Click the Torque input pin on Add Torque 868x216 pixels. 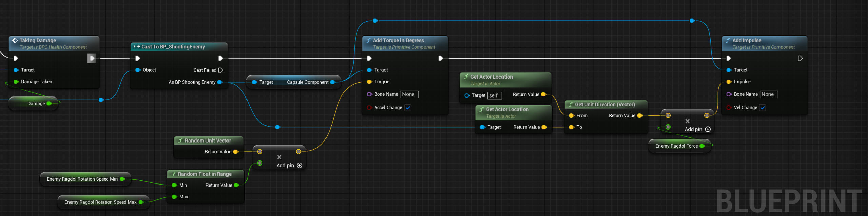(369, 82)
